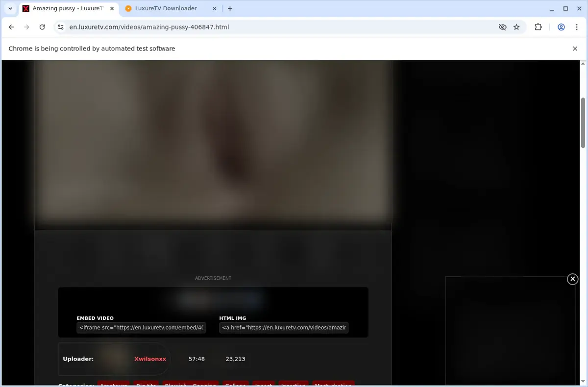Screen dimensions: 588x387
Task: Click the vertical page scrollbar thumb
Action: (583, 122)
